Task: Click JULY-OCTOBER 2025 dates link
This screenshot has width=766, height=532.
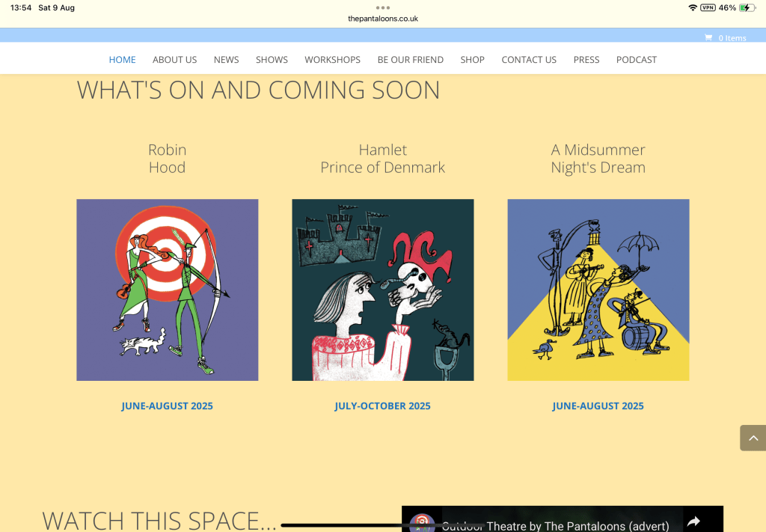Action: click(x=383, y=406)
